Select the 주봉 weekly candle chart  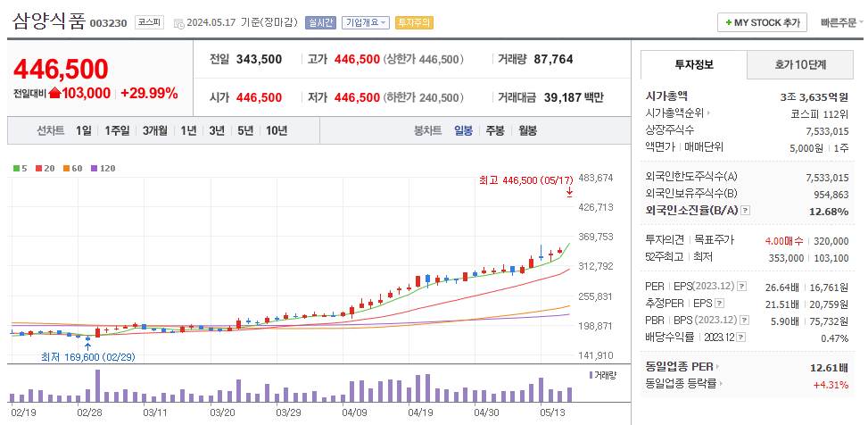tap(495, 131)
